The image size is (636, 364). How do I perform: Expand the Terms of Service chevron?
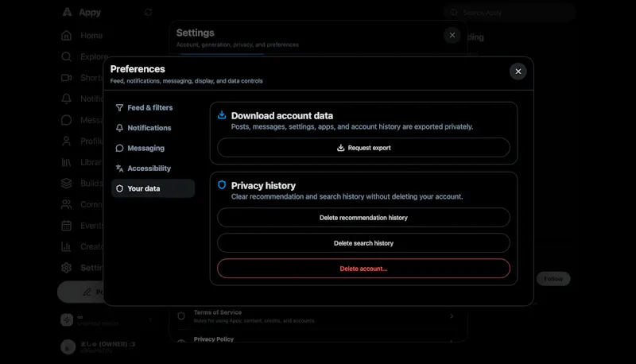point(452,316)
